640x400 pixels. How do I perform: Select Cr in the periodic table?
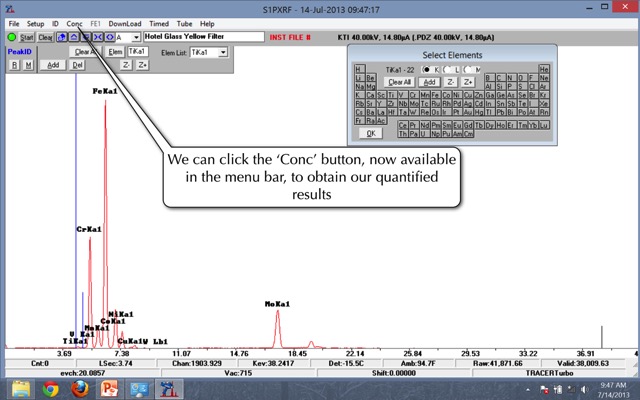click(x=414, y=95)
